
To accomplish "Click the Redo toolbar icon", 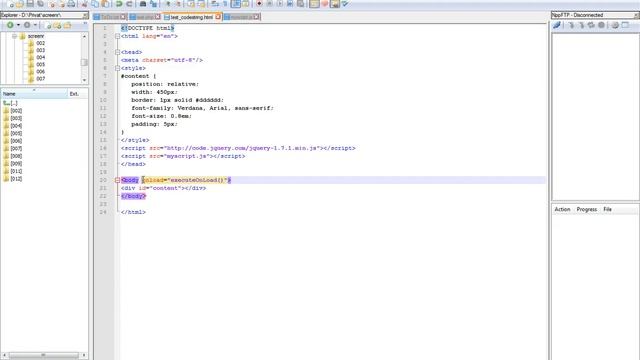I will coord(129,4).
